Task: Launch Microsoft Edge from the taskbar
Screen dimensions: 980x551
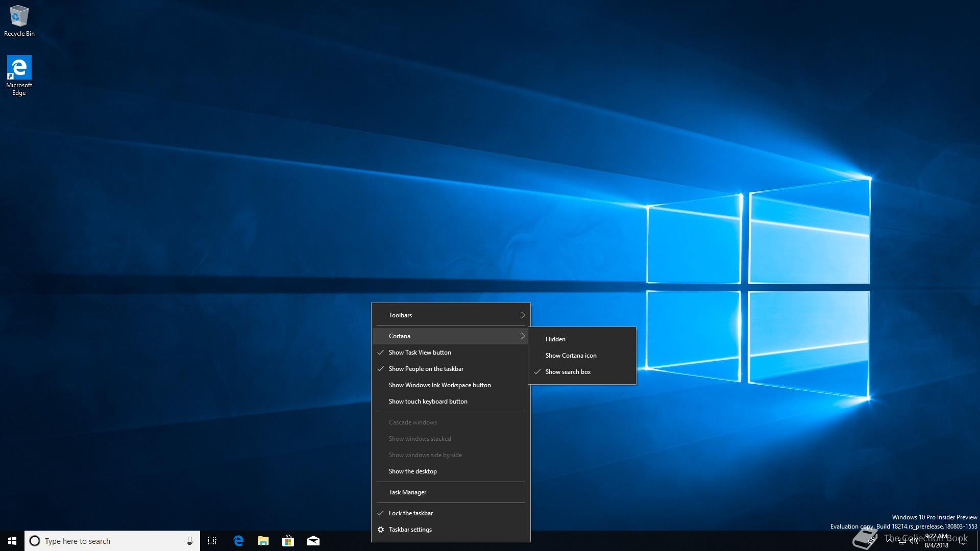Action: 238,541
